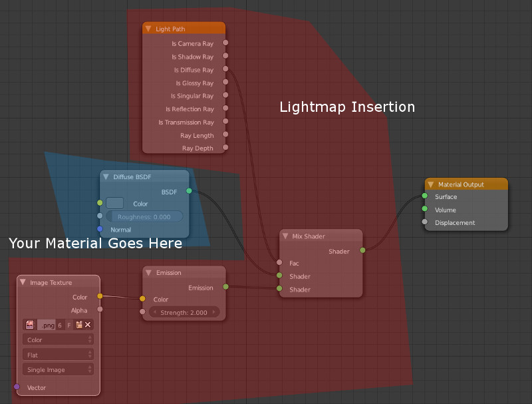Click the open image file icon
532x404 pixels.
pos(79,325)
